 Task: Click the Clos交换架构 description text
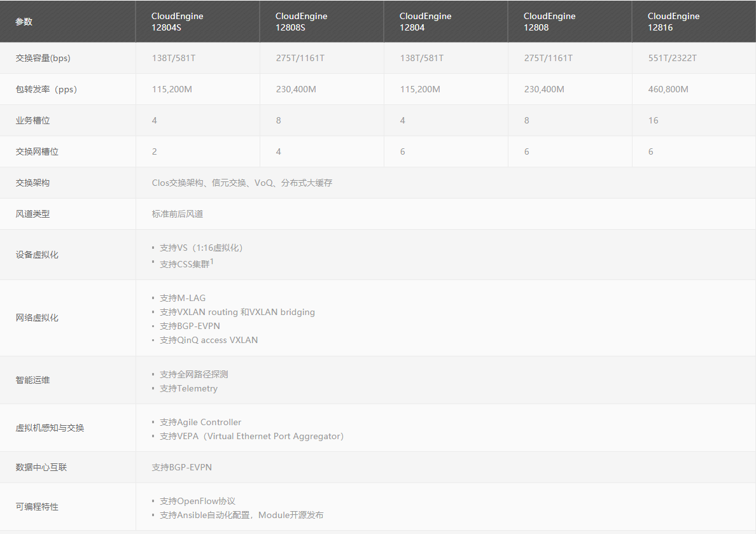click(242, 183)
